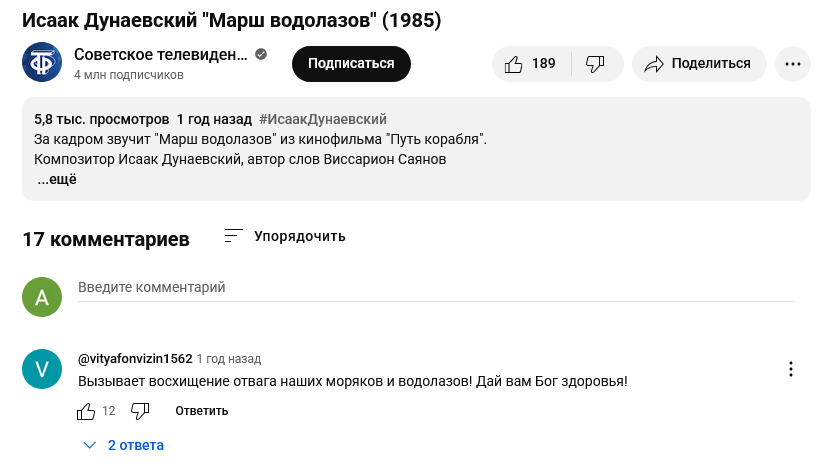Expand description with ...ещё
824x468 pixels.
pyautogui.click(x=57, y=179)
